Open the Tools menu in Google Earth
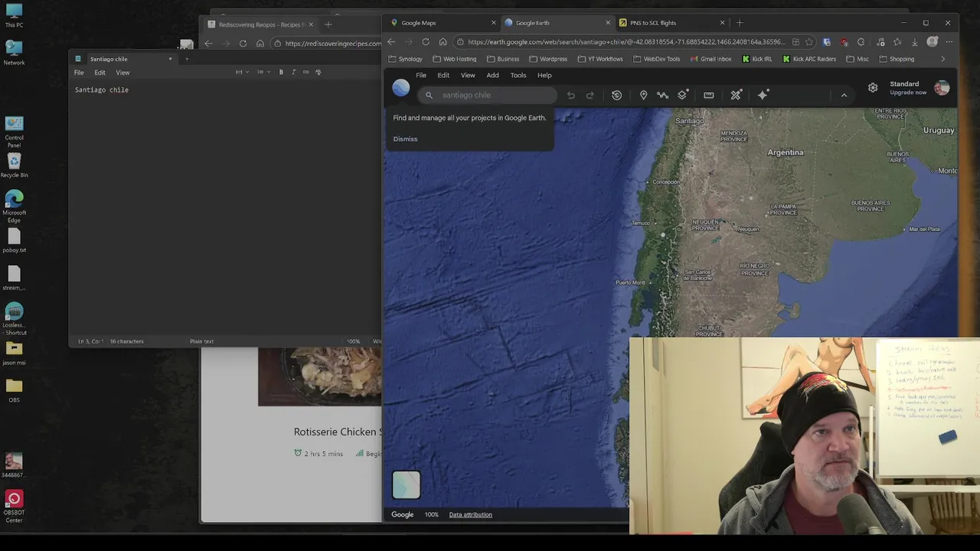The image size is (980, 551). coord(518,75)
